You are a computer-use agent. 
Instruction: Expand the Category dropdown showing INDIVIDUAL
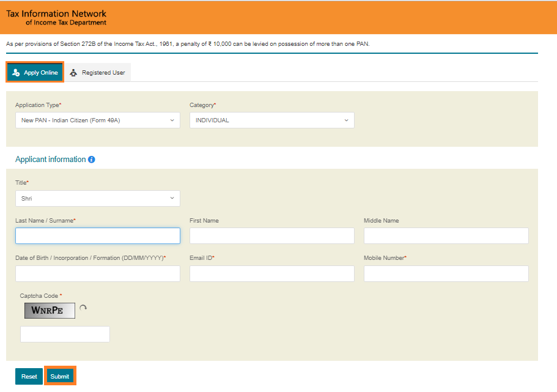coord(271,120)
